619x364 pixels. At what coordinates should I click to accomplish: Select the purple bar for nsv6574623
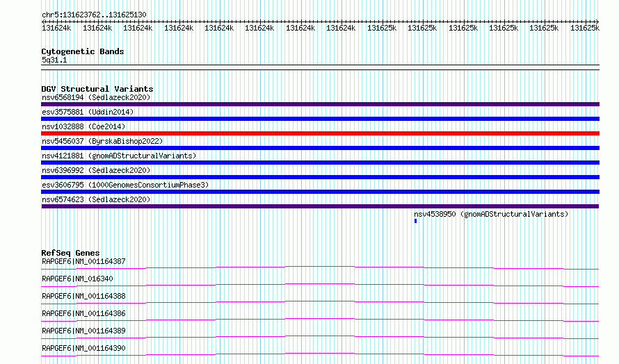[320, 206]
